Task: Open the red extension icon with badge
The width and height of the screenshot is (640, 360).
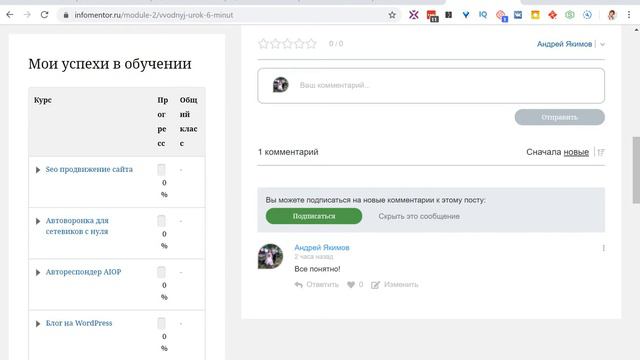Action: tap(432, 16)
